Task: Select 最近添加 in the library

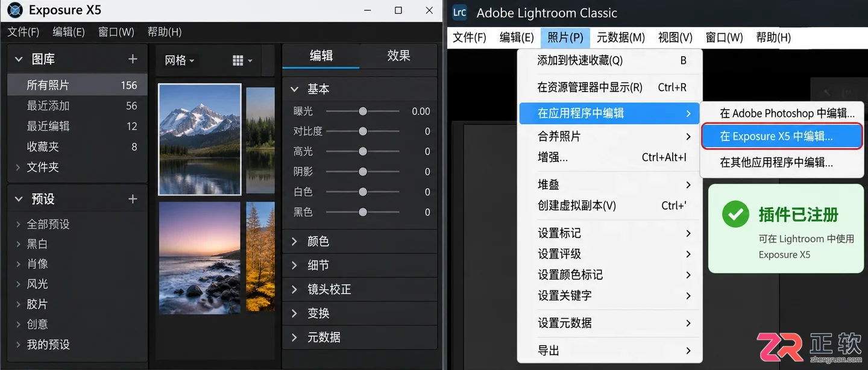Action: pos(77,105)
